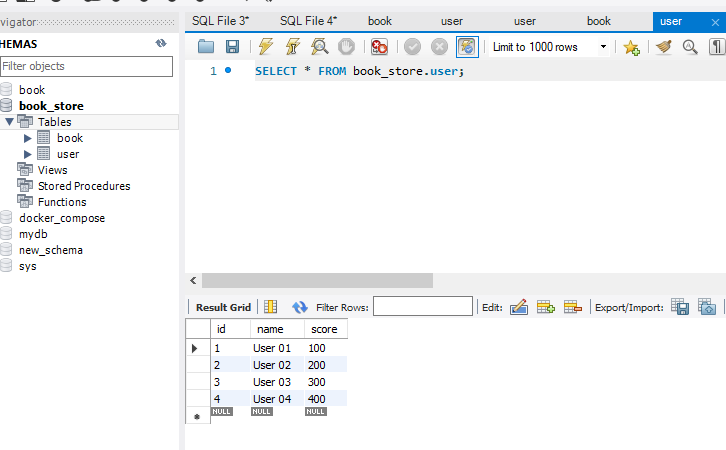Select score cell 300

click(x=325, y=382)
